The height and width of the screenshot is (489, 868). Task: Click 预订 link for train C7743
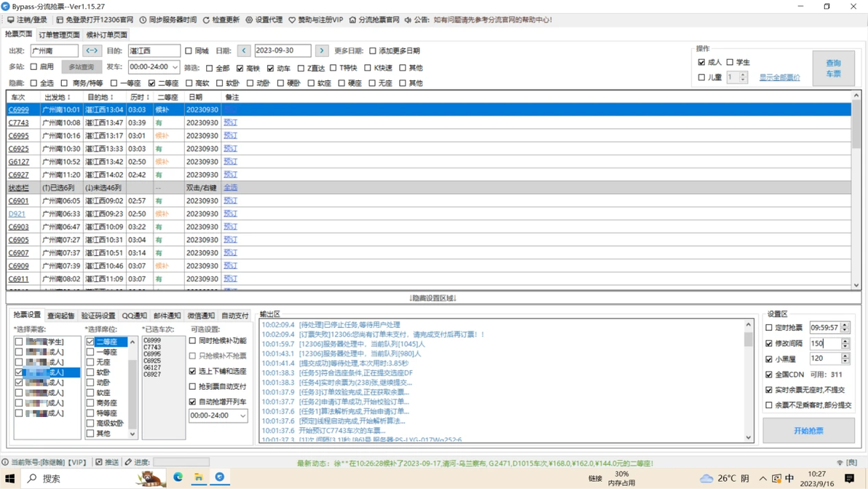click(x=230, y=122)
